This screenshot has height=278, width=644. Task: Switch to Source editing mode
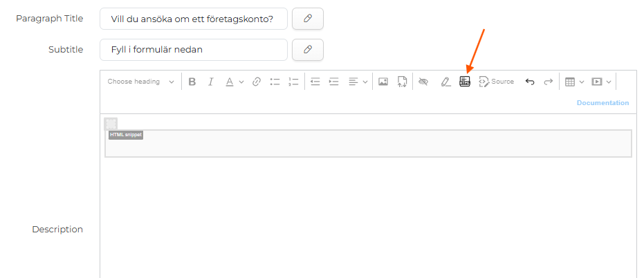(496, 82)
